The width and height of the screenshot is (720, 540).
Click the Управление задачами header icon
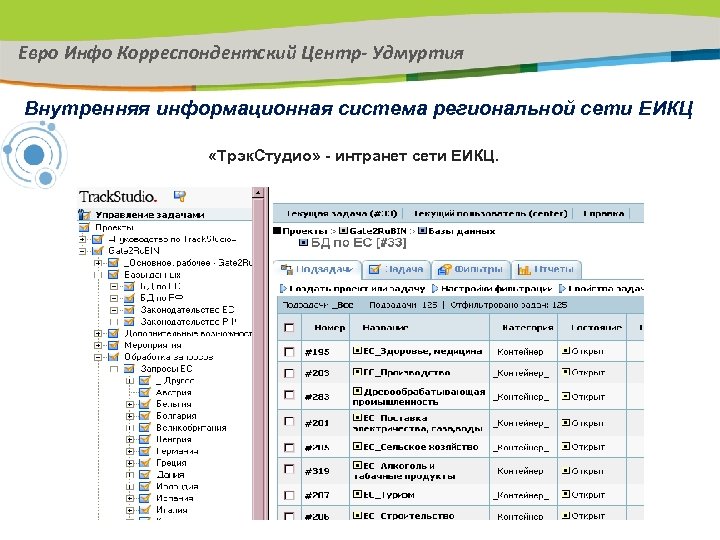coord(84,214)
